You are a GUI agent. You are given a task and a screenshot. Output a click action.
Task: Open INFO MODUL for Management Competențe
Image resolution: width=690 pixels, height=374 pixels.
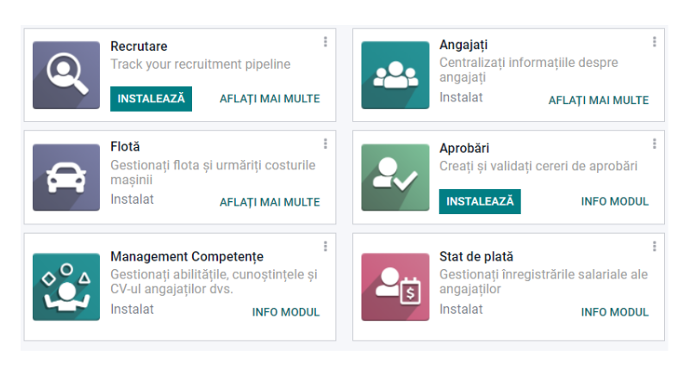[286, 312]
